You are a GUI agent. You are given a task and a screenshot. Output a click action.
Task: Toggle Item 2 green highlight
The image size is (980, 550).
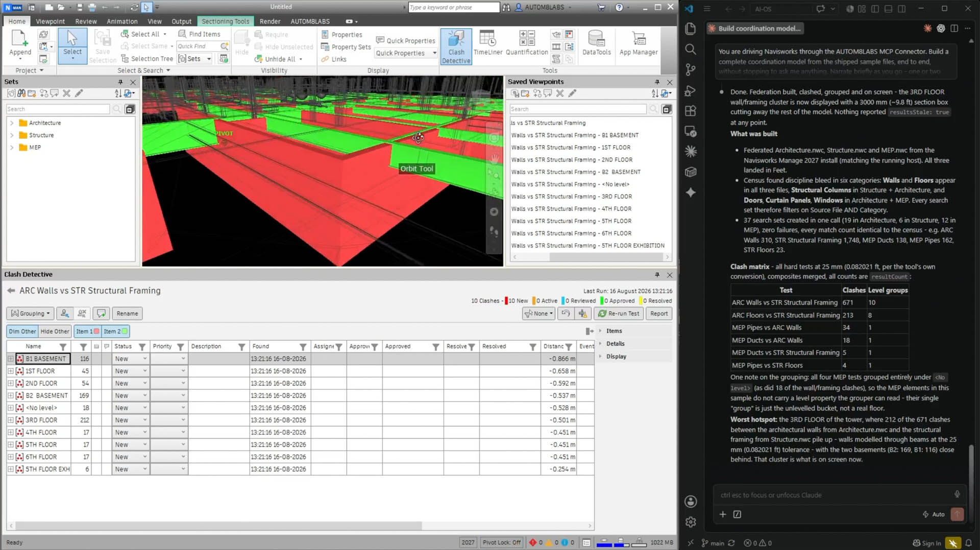pyautogui.click(x=115, y=331)
